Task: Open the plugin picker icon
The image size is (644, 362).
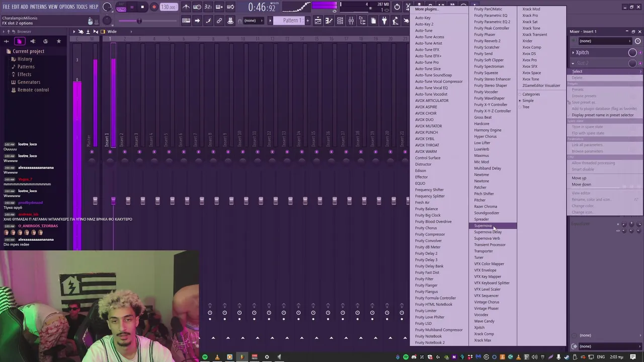Action: point(384,21)
